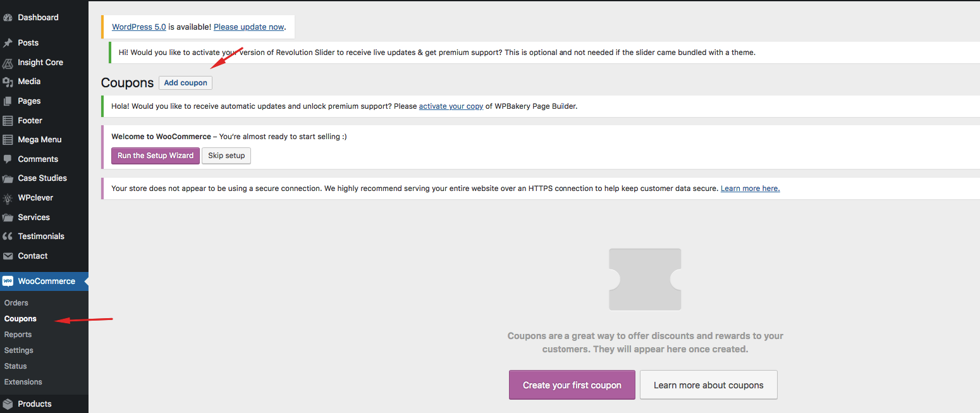Screen dimensions: 980x413
Task: Click the Contact envelope icon
Action: (8, 256)
